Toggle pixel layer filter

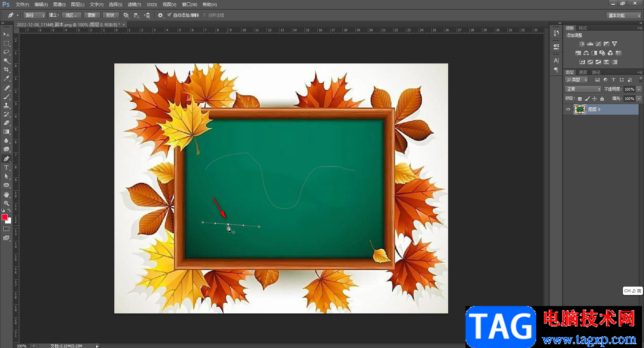click(597, 80)
